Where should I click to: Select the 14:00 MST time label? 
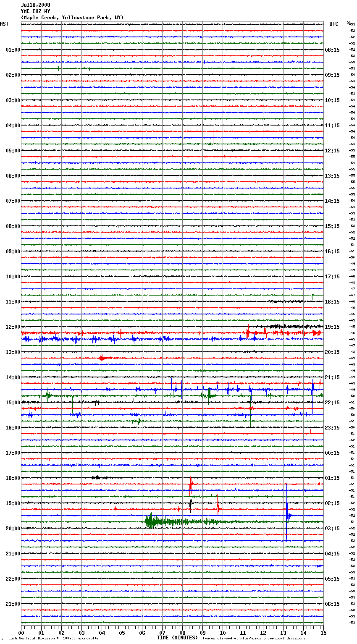13,377
